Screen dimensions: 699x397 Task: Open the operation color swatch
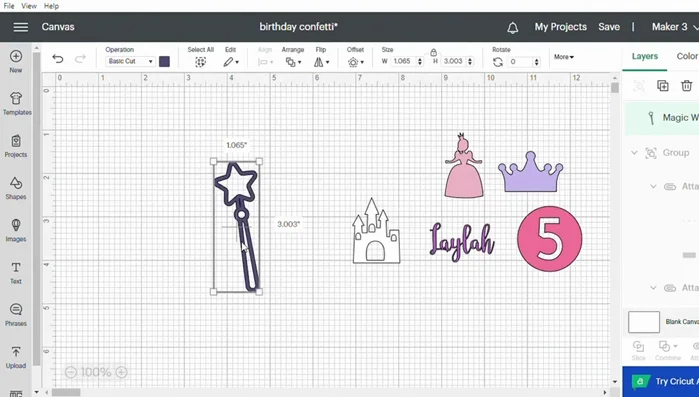pyautogui.click(x=164, y=61)
